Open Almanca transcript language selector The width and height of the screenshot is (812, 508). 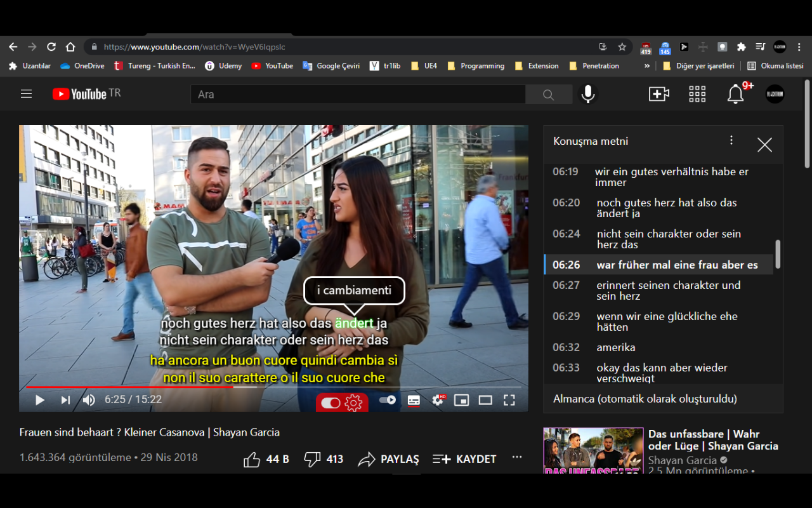point(645,399)
